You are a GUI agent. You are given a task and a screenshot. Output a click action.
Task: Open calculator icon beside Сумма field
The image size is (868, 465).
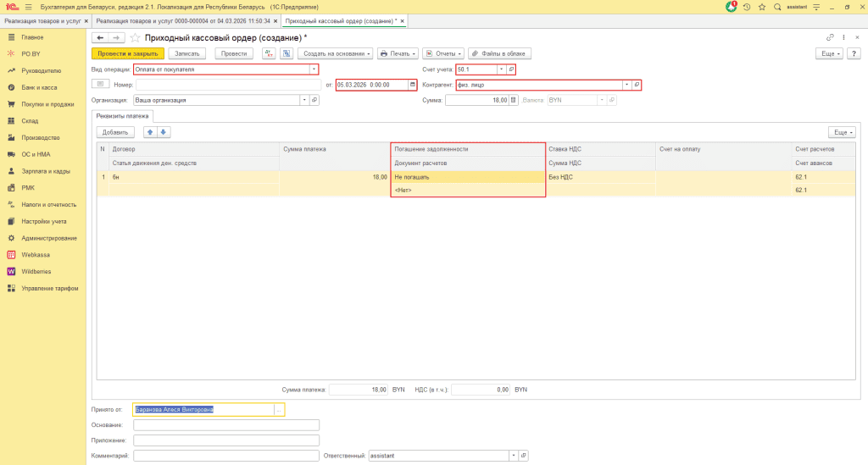pos(513,100)
